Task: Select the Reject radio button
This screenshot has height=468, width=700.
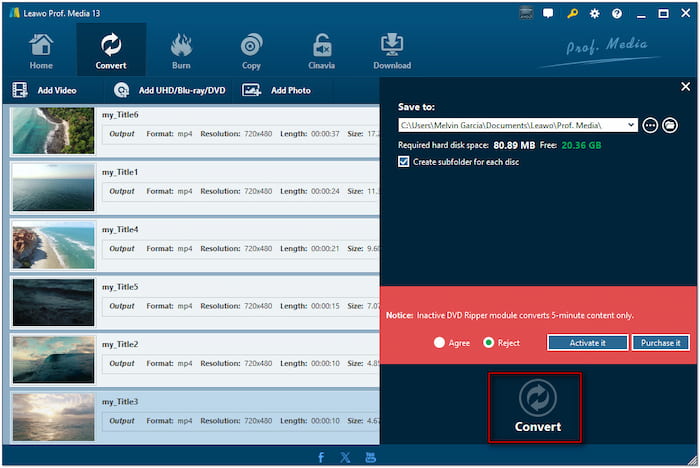Action: pos(488,343)
